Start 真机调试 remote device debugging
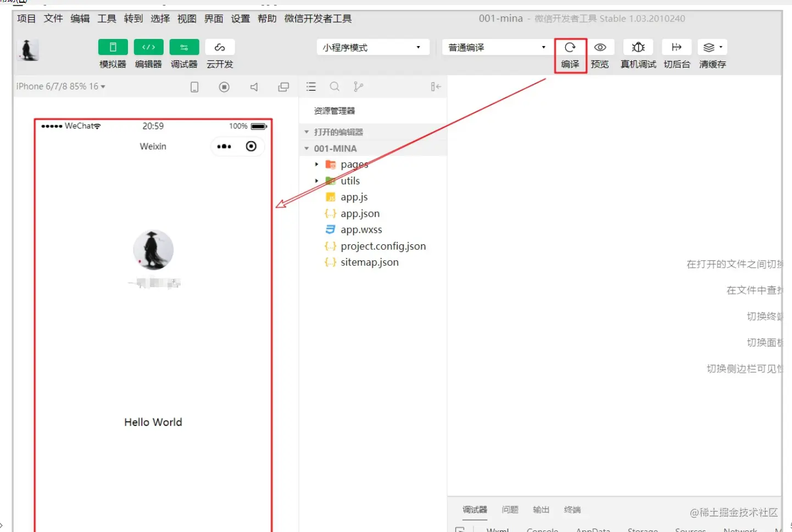792x532 pixels. (638, 47)
